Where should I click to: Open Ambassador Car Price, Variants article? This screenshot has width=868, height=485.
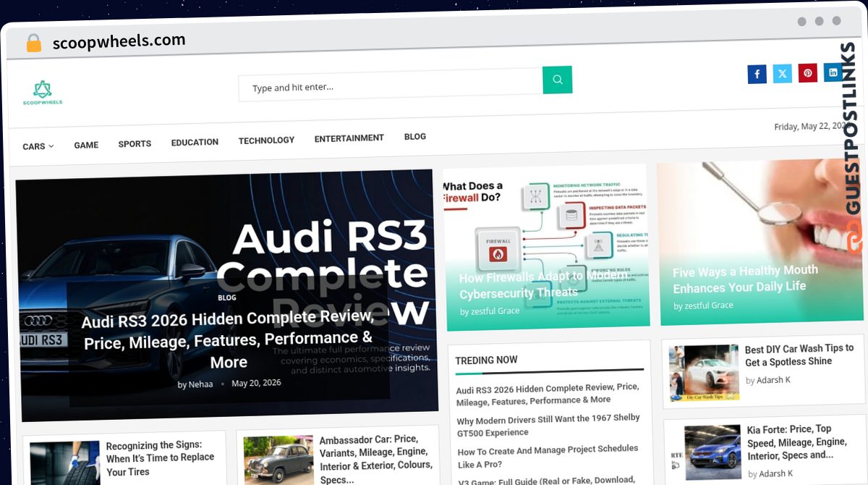click(x=376, y=460)
